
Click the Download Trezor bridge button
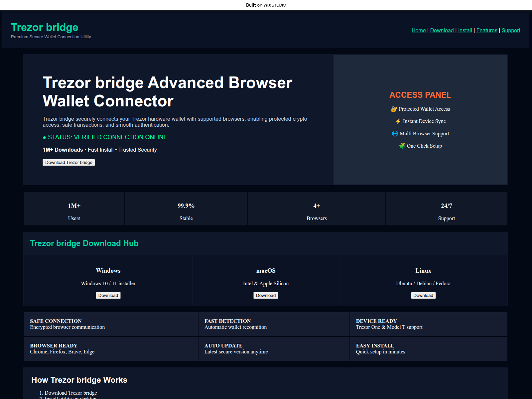click(69, 162)
